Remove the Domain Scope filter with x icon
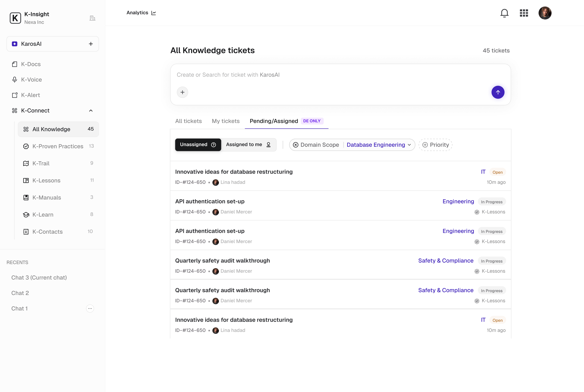 click(295, 145)
